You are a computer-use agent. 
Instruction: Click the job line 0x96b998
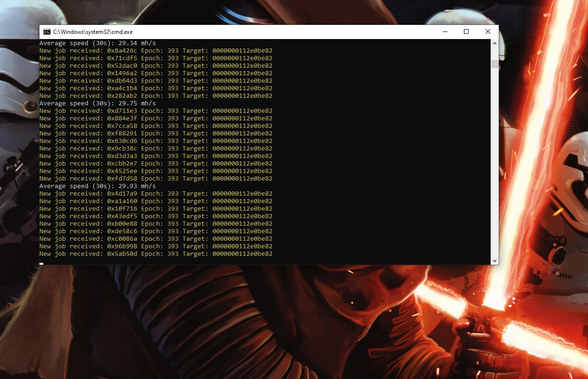point(156,246)
